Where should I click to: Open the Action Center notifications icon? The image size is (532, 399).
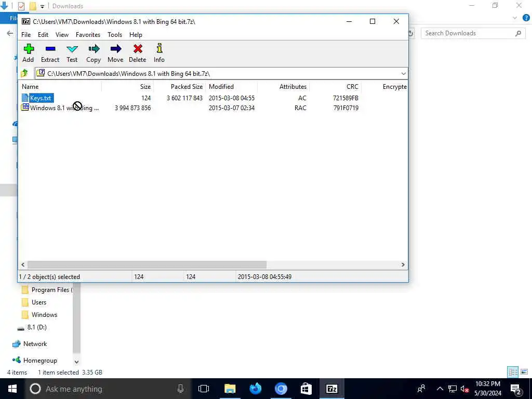tap(516, 389)
